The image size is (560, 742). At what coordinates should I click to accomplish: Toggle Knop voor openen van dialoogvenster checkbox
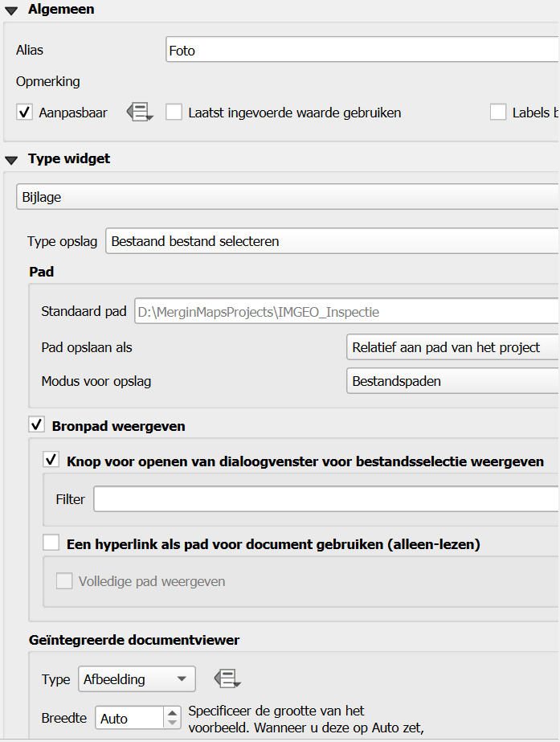(x=51, y=461)
